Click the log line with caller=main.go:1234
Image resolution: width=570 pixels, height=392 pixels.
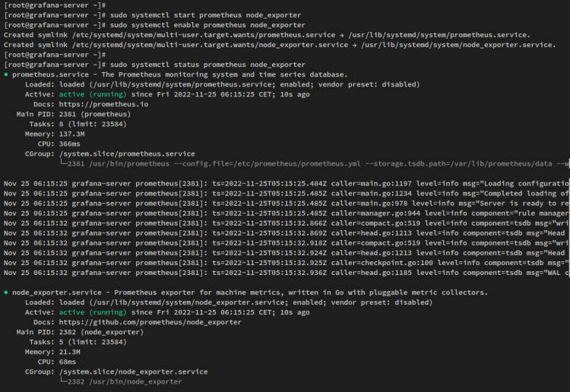click(x=287, y=194)
